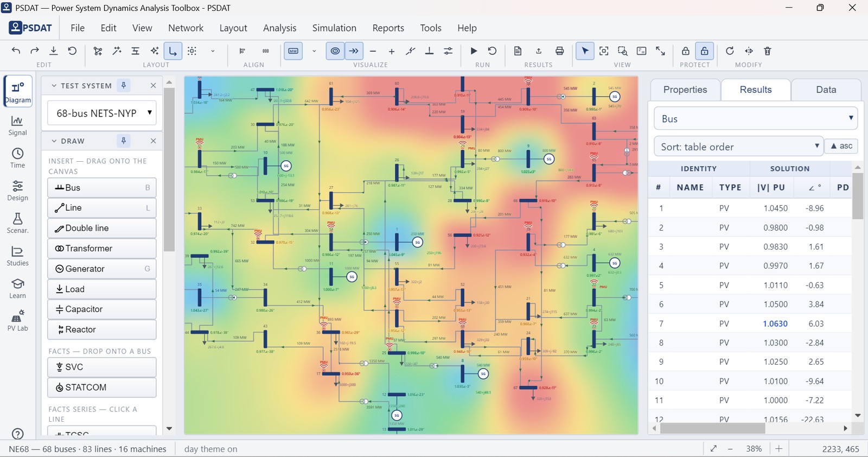Click the Generator draw button
The image size is (868, 457).
click(102, 269)
